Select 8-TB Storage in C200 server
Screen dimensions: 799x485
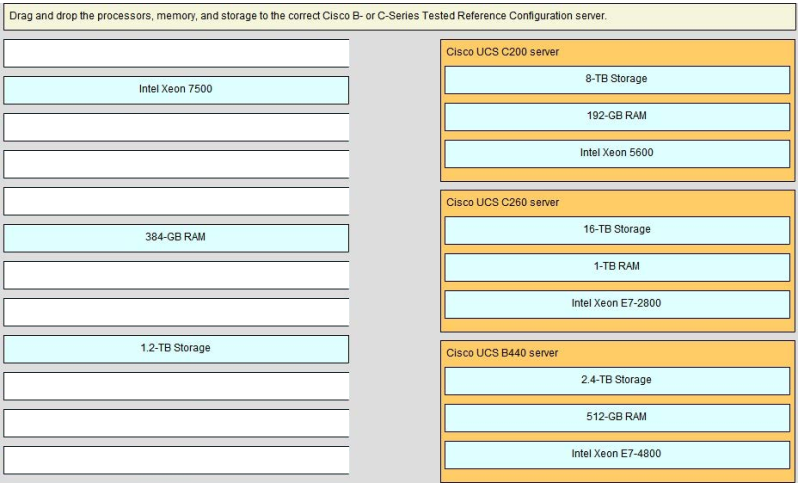tap(617, 80)
